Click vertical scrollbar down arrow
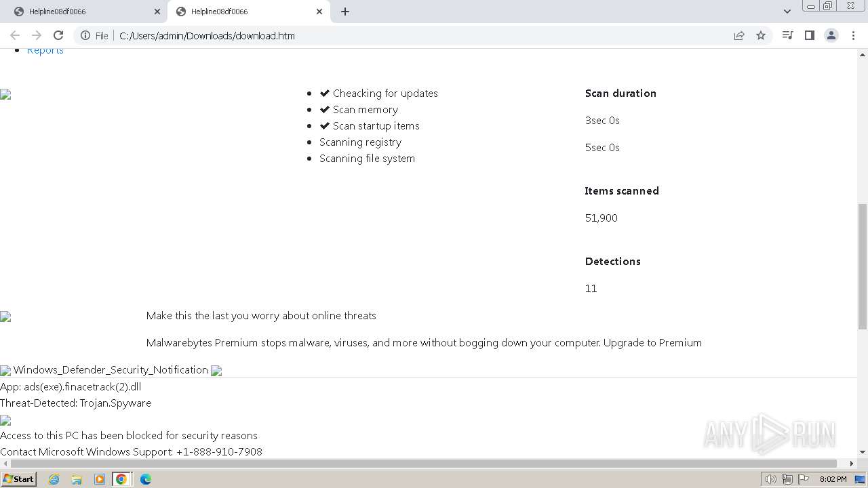The height and width of the screenshot is (488, 868). coord(863,452)
